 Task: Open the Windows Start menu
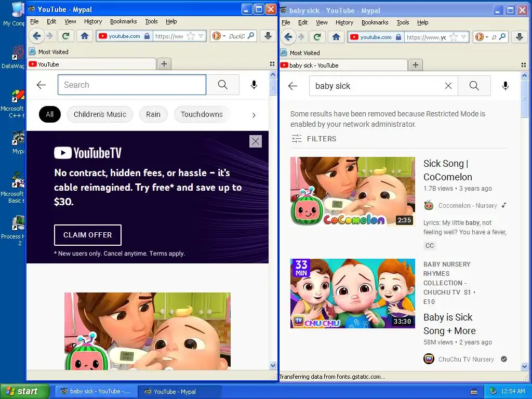24,392
